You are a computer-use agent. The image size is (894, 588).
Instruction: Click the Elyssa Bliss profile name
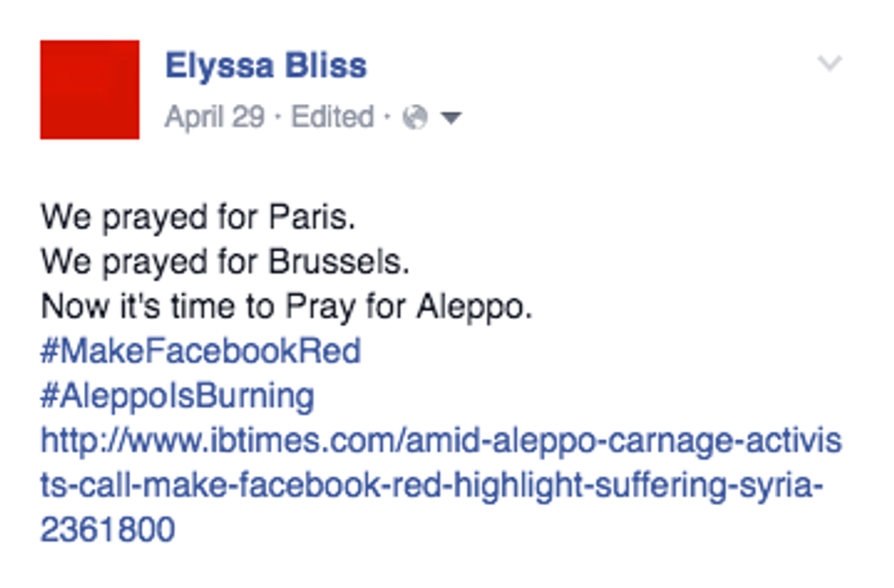coord(265,66)
